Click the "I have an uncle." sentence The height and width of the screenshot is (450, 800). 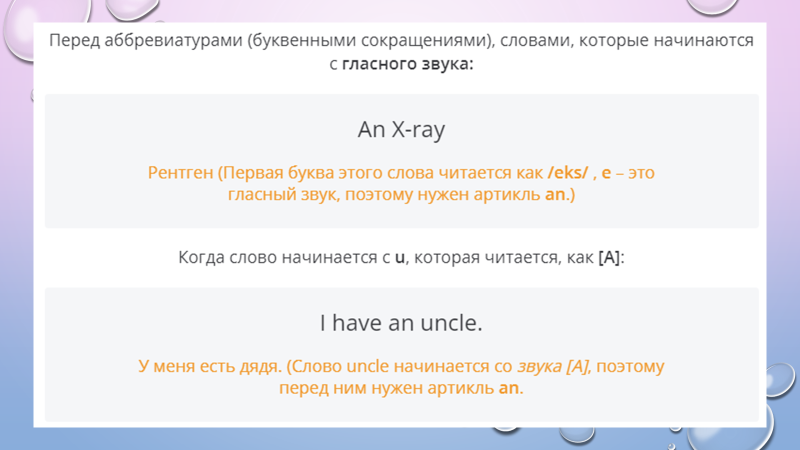[x=401, y=324]
